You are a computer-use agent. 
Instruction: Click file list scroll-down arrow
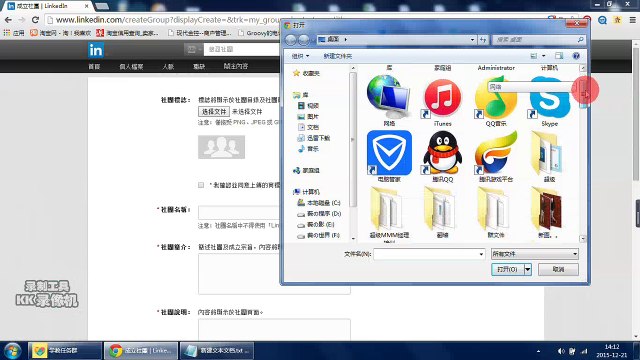582,239
